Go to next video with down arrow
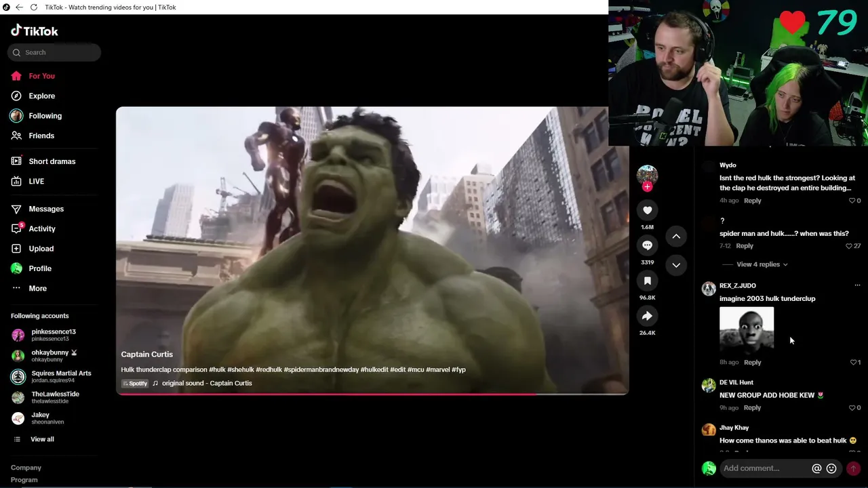Screen dimensions: 868x488 tap(676, 265)
